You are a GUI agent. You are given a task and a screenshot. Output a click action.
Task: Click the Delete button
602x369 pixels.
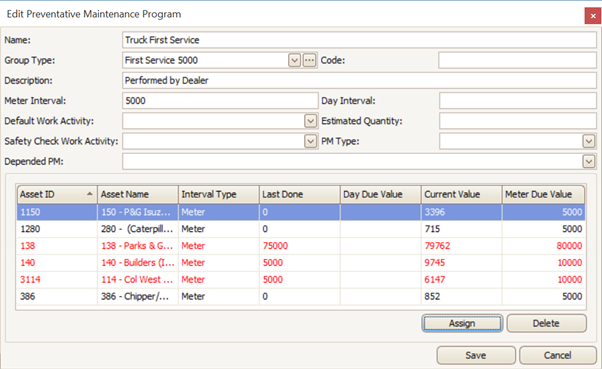click(x=546, y=323)
